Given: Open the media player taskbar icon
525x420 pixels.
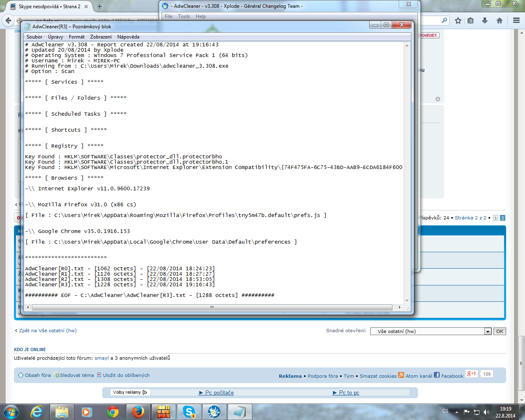Looking at the screenshot, I should point(87,412).
